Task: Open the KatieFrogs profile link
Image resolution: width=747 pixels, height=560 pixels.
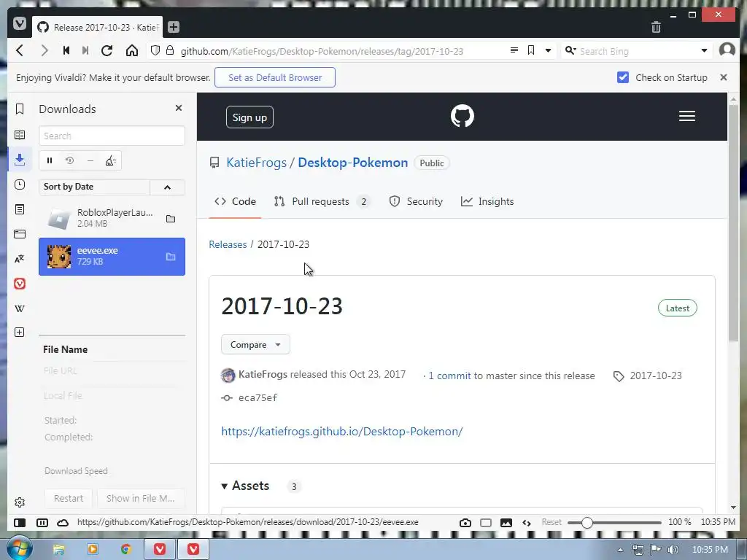Action: [x=256, y=163]
